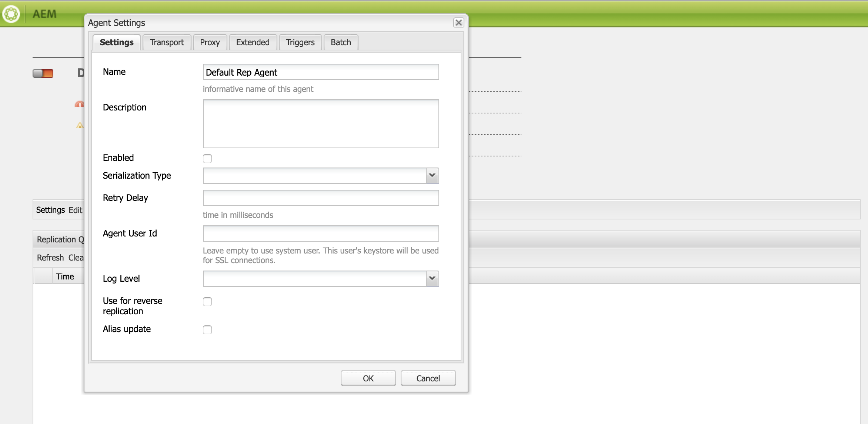868x424 pixels.
Task: Switch to the Transport tab
Action: click(x=167, y=42)
